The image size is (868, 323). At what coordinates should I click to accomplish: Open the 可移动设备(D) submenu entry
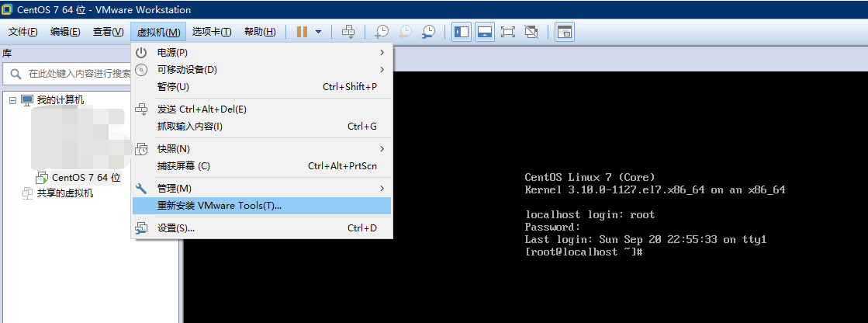(262, 70)
